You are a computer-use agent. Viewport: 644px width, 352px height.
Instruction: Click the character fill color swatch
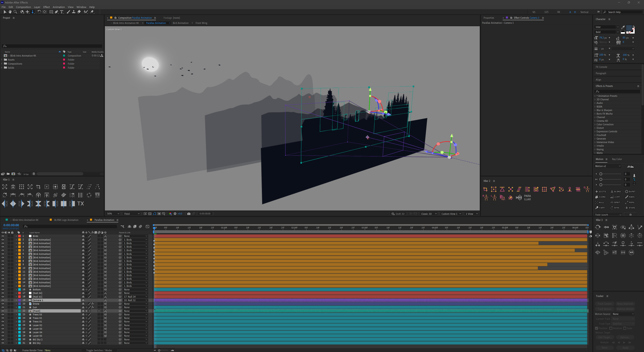point(629,28)
